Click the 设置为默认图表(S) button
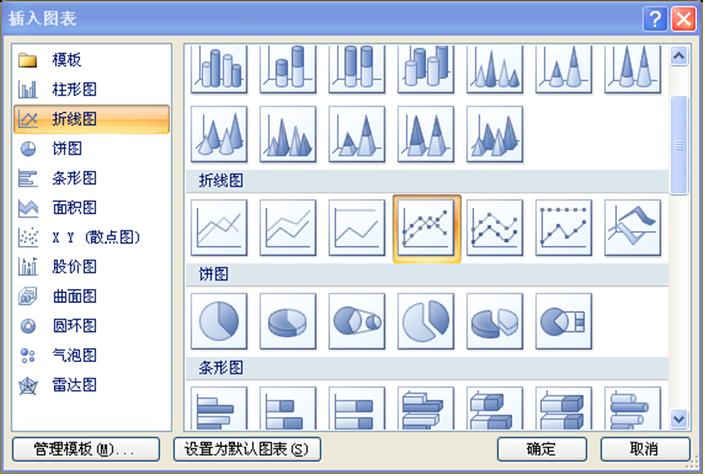Image resolution: width=705 pixels, height=476 pixels. pos(247,449)
